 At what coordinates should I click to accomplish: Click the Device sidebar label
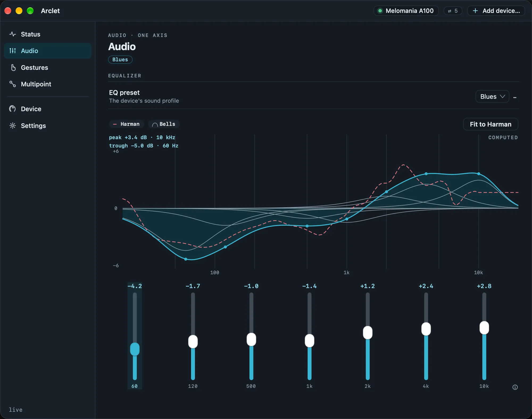coord(31,109)
